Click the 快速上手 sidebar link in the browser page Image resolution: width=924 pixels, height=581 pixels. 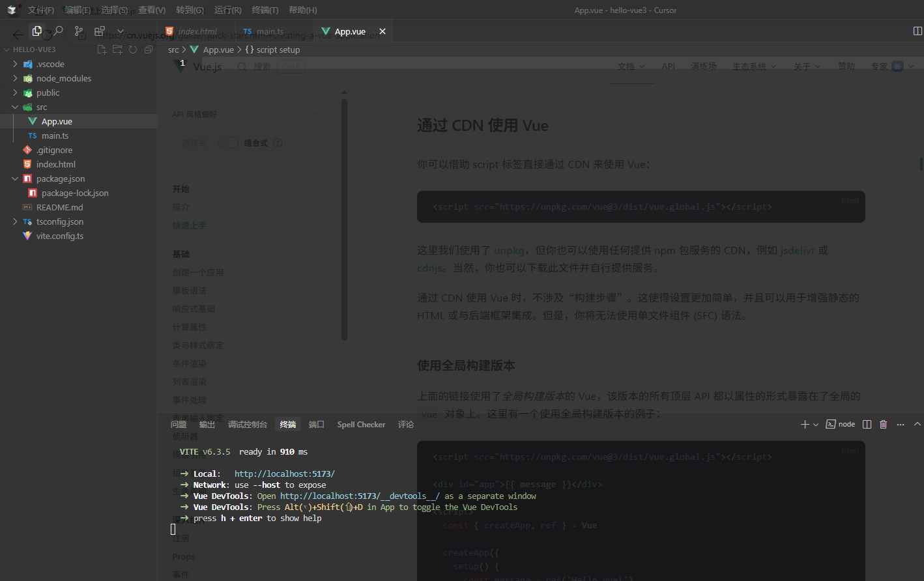click(189, 225)
